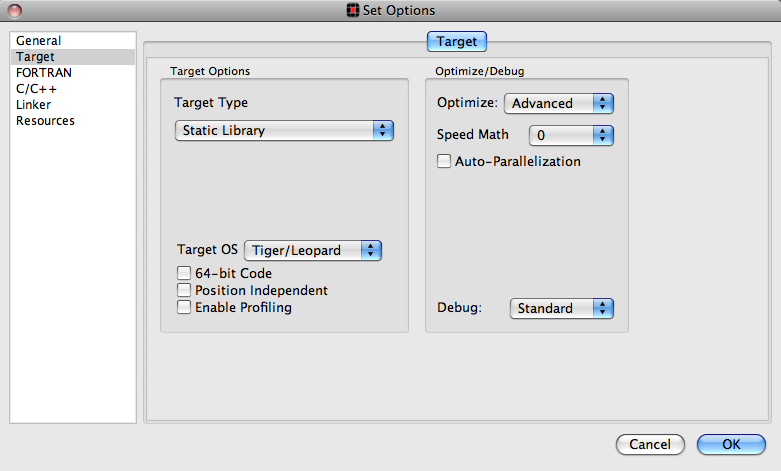Viewport: 781px width, 471px height.
Task: Turn on Auto-Parallelization checkbox
Action: pyautogui.click(x=444, y=161)
